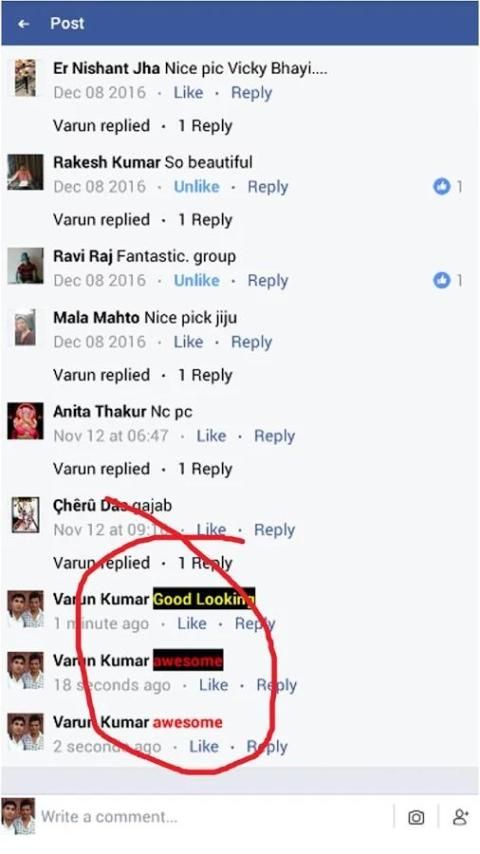The width and height of the screenshot is (480, 854).
Task: Open camera icon to attach a photo
Action: 416,817
